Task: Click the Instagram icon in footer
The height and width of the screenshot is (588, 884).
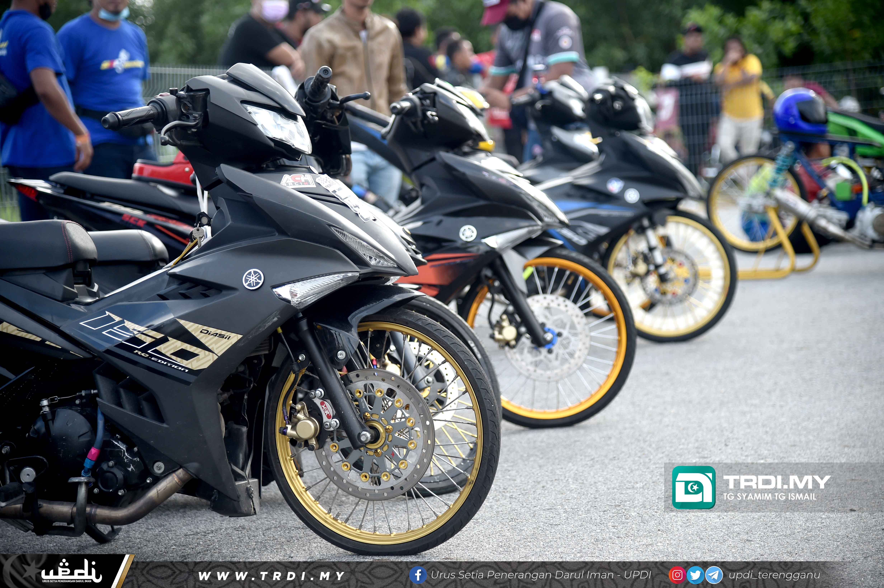Action: click(677, 575)
